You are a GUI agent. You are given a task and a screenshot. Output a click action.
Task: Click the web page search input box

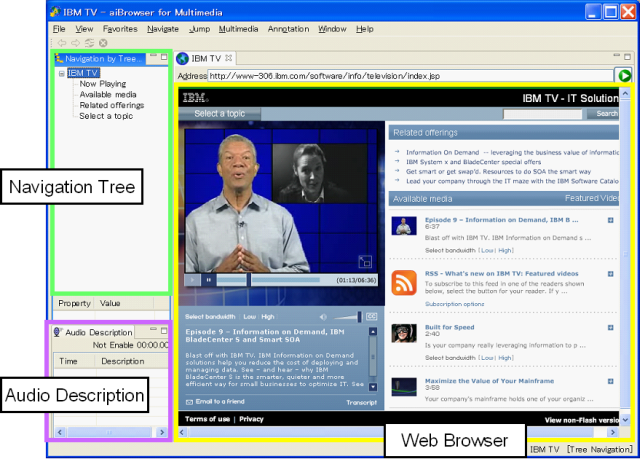pos(542,114)
